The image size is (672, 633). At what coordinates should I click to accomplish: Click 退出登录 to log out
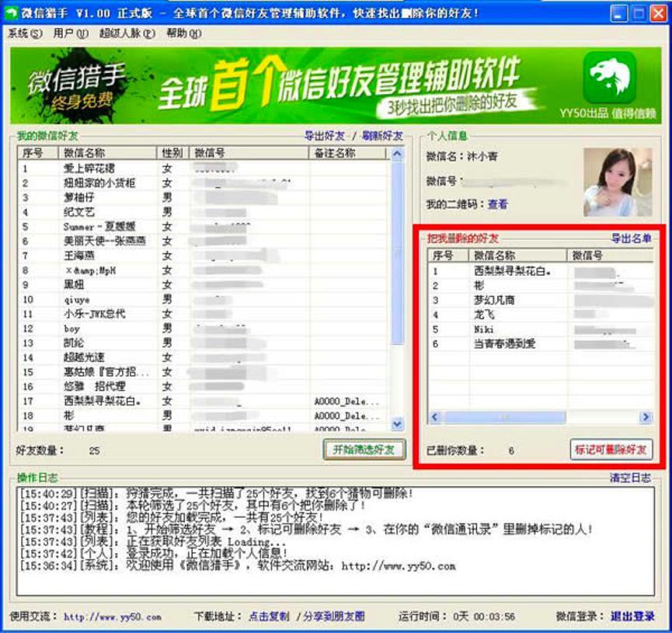(632, 616)
